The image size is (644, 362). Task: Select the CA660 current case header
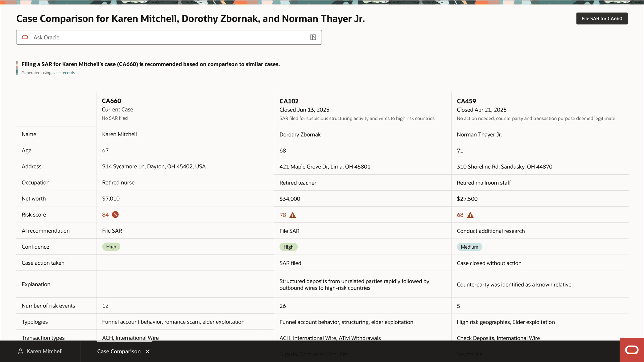[x=111, y=101]
